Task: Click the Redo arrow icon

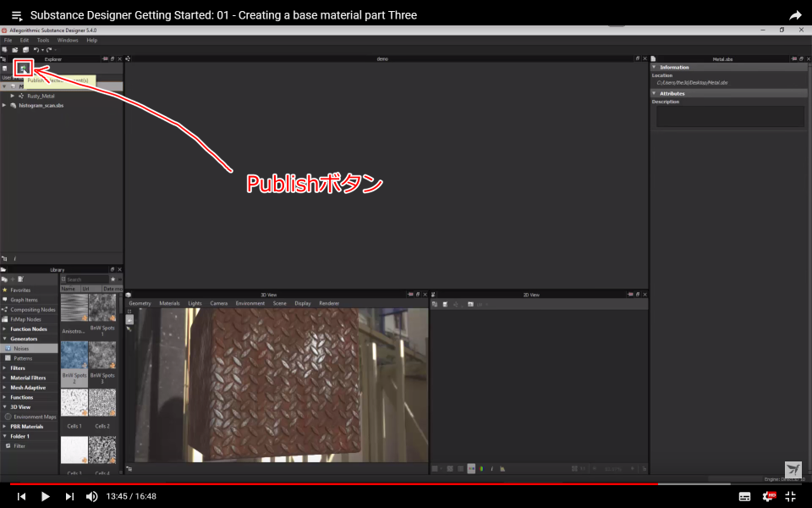Action: pos(49,50)
